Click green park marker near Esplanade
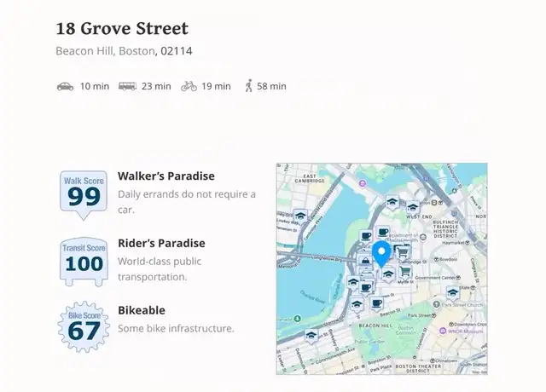Screen dimensions: 546x392 [297, 318]
